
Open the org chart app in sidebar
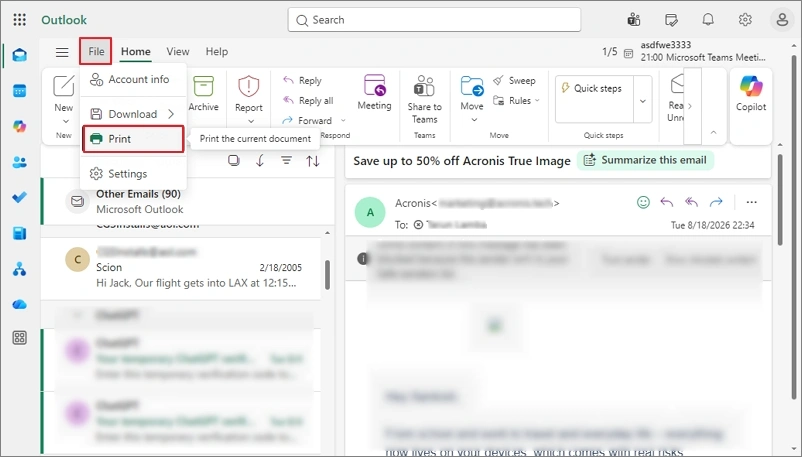(19, 269)
